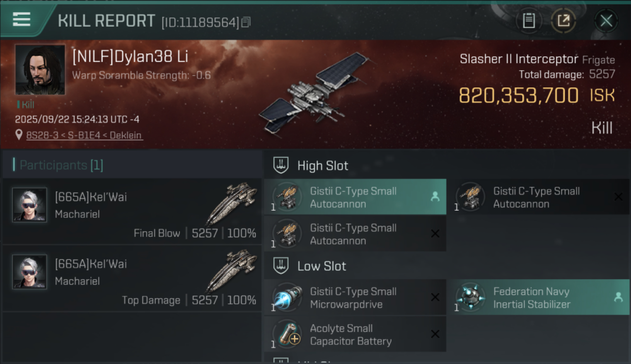Open the hamburger menu icon

(x=21, y=19)
